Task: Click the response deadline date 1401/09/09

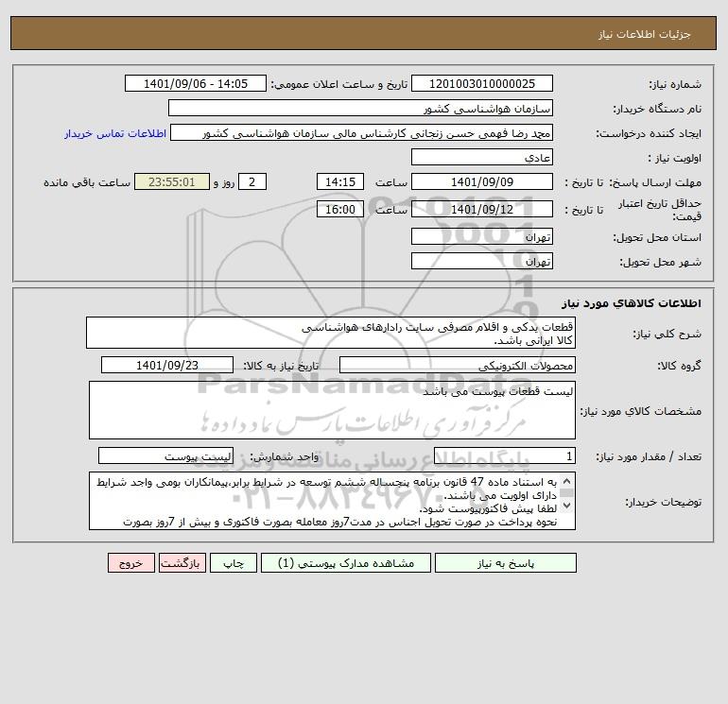Action: point(482,182)
